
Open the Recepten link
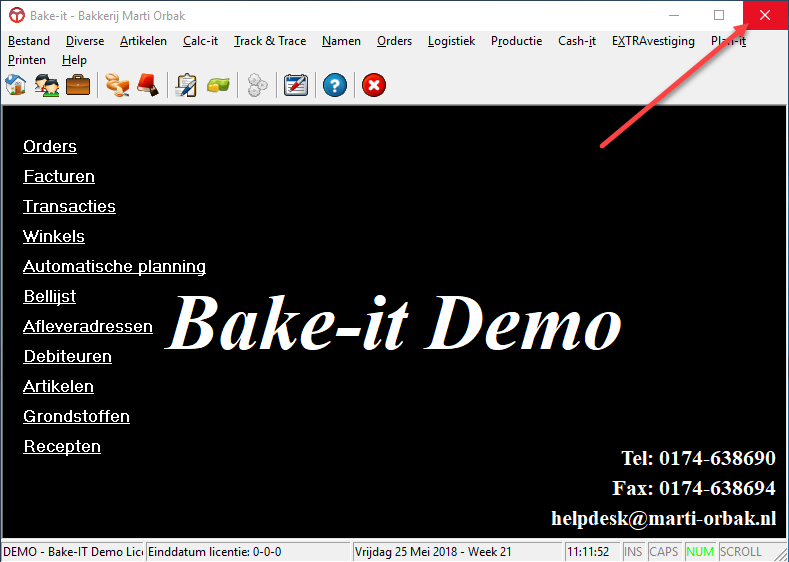click(62, 447)
